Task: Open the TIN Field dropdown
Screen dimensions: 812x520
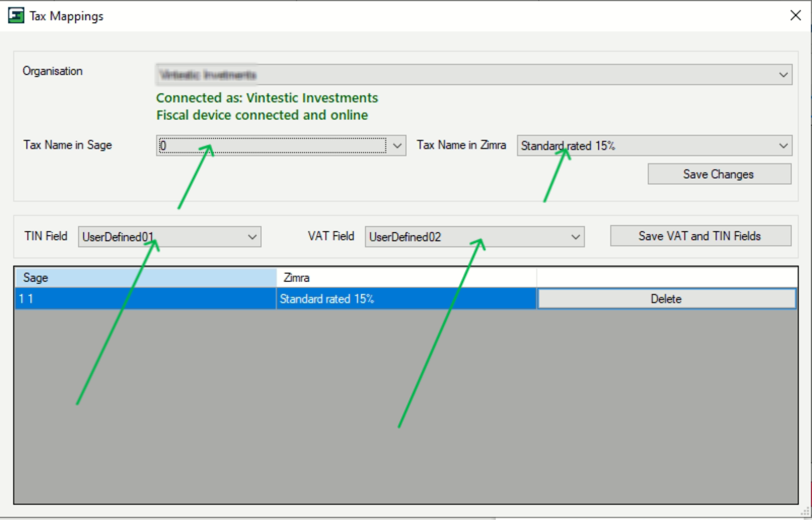Action: (x=170, y=237)
